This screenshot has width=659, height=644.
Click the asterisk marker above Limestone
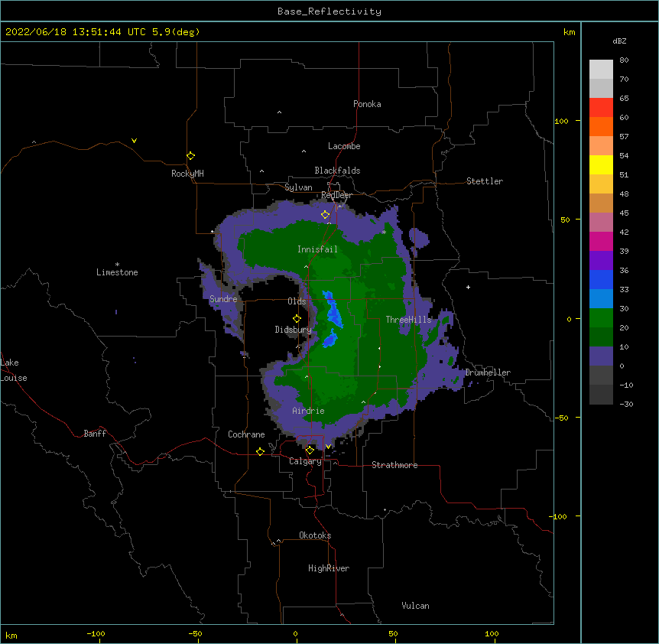point(117,264)
